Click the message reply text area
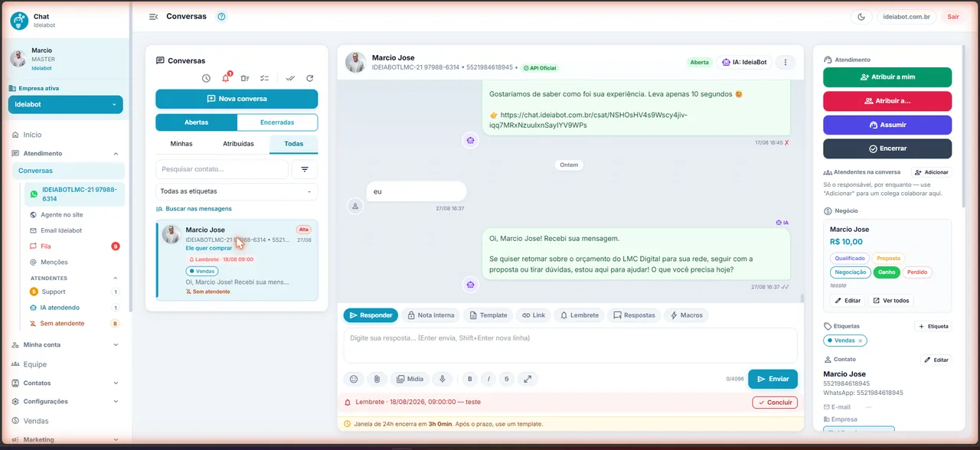Screen dimensions: 980x450 tap(571, 347)
